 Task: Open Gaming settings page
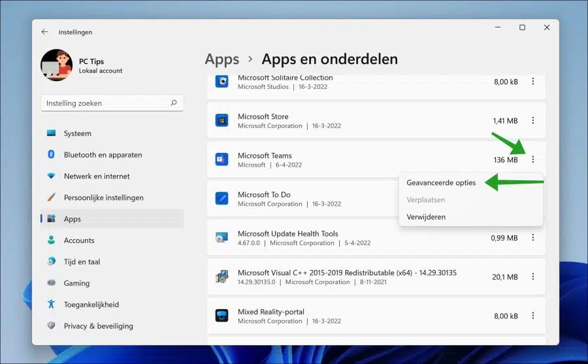click(112, 283)
